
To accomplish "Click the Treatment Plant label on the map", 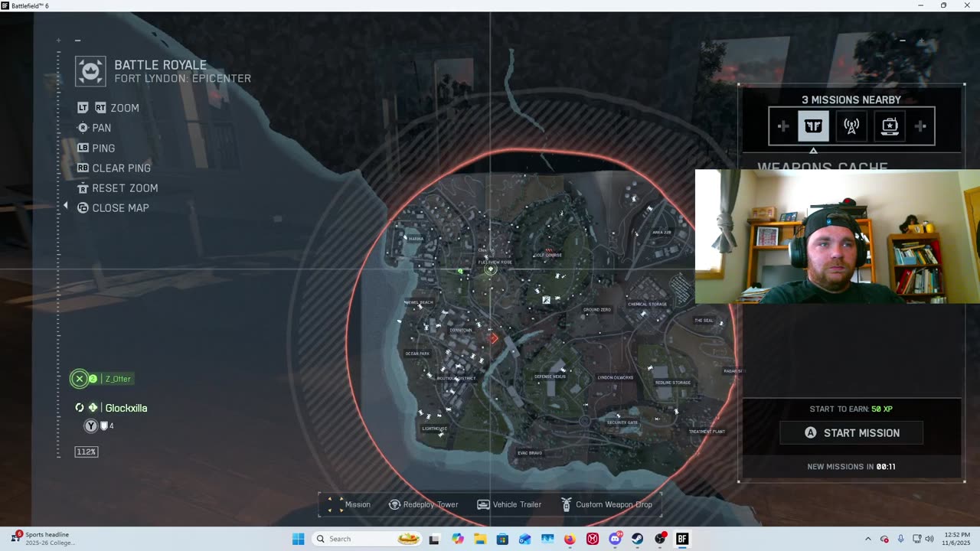I will tap(707, 432).
